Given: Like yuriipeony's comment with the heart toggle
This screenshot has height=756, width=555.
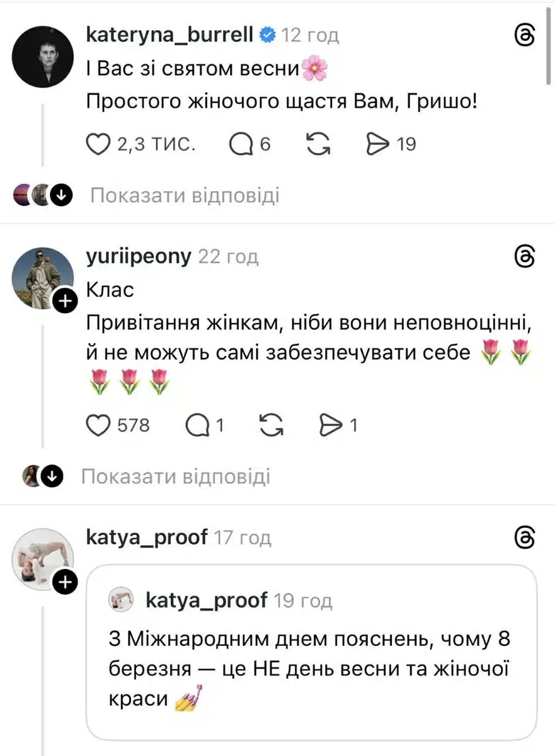Looking at the screenshot, I should tap(98, 425).
